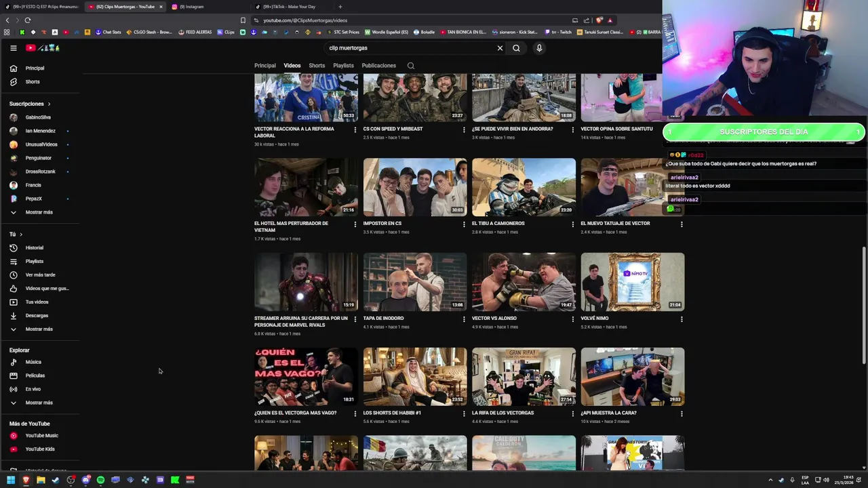Open EL HOTEL MAS PERTURBADOR DE VIETNAM title
Image resolution: width=868 pixels, height=488 pixels.
[x=291, y=227]
